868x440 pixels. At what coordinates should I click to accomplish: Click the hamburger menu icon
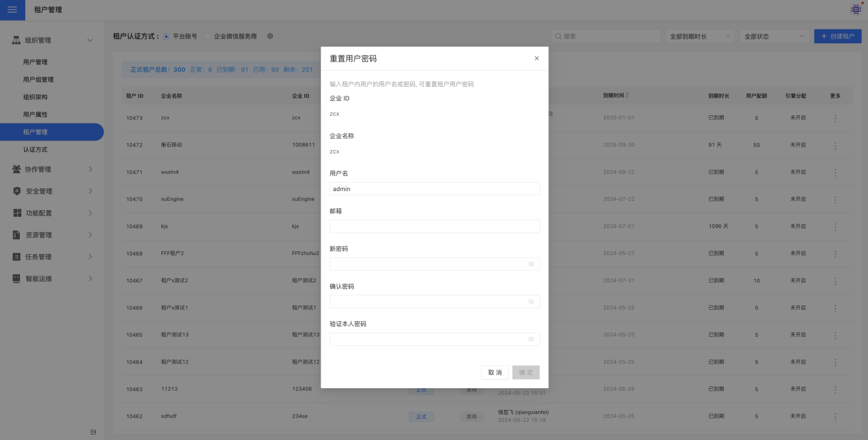click(12, 10)
